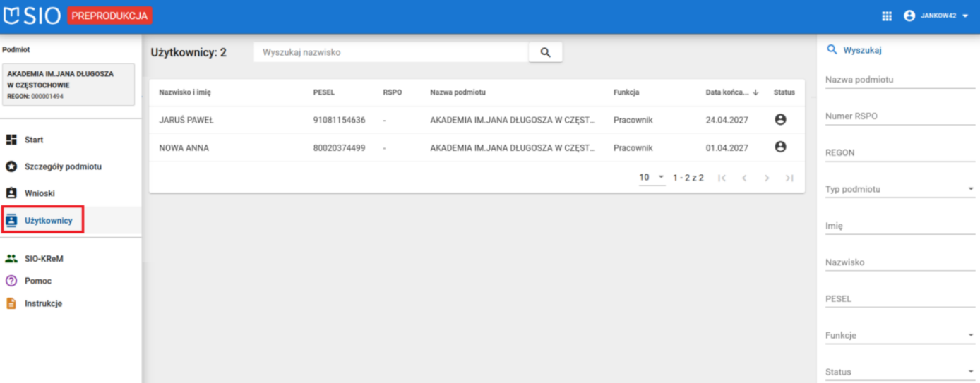This screenshot has height=383, width=980.
Task: Click the status icon for JARUŚ PAWEŁ
Action: pyautogui.click(x=780, y=120)
